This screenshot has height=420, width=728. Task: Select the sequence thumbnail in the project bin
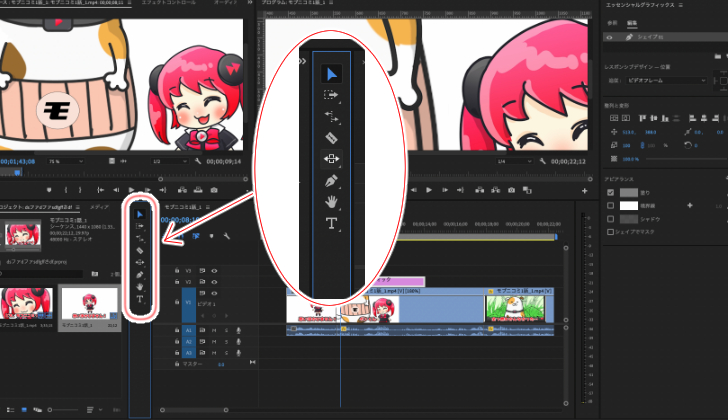click(89, 304)
